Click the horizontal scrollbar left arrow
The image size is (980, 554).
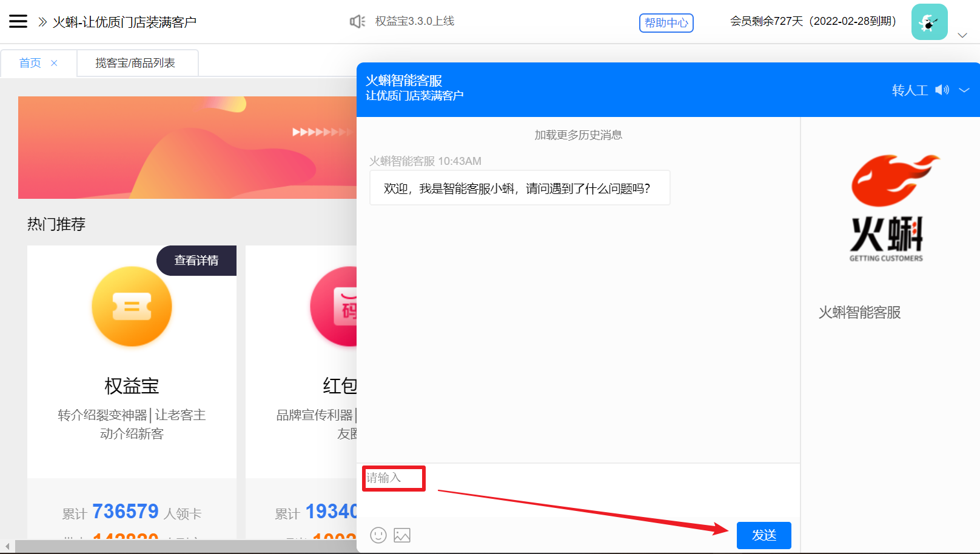point(7,547)
